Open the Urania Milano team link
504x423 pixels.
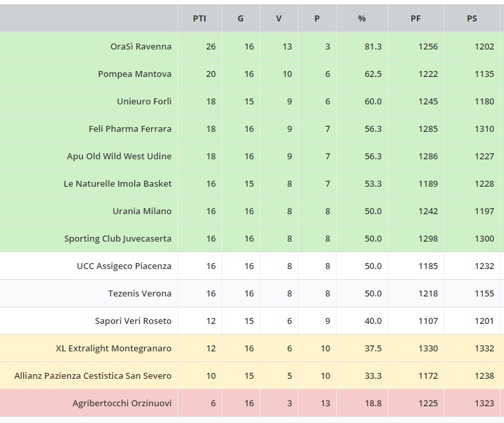point(142,211)
